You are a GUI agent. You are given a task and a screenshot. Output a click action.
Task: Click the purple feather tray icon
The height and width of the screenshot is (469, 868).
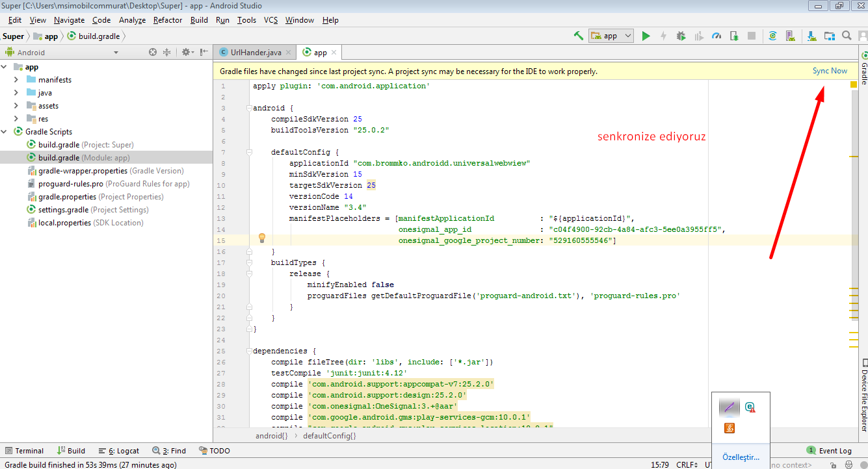[730, 408]
